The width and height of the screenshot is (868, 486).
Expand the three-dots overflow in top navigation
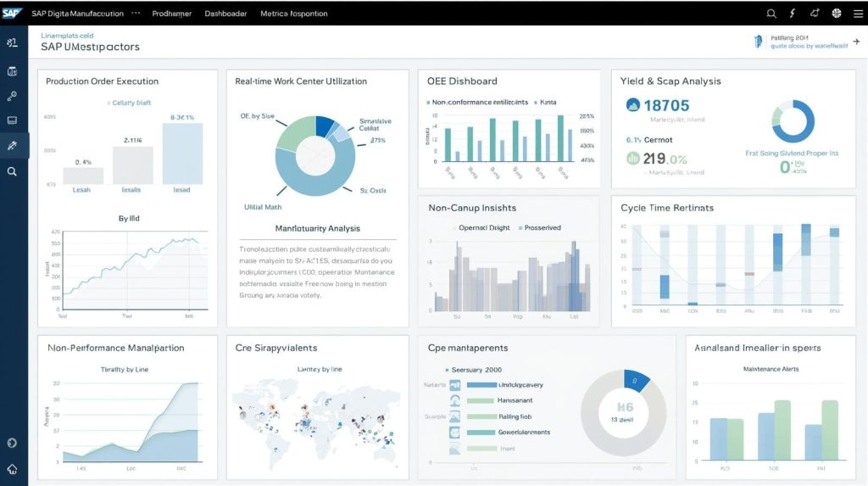[x=136, y=14]
